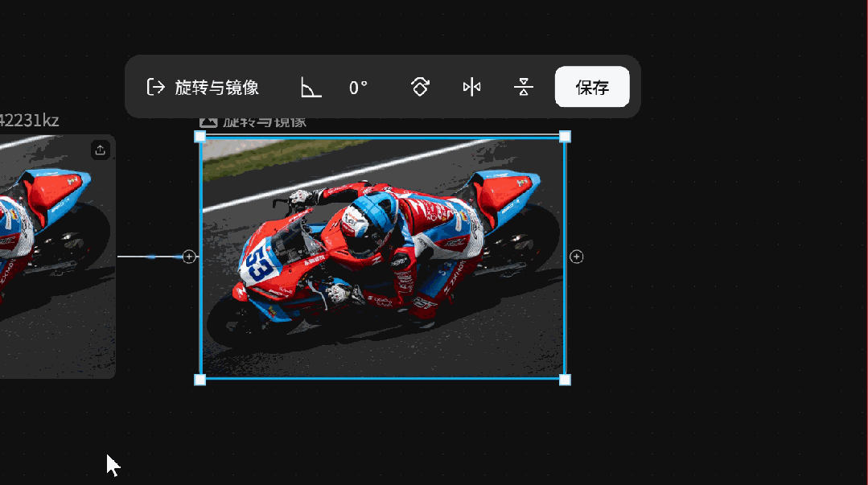Image resolution: width=868 pixels, height=485 pixels.
Task: Click the export icon on left image
Action: [101, 150]
